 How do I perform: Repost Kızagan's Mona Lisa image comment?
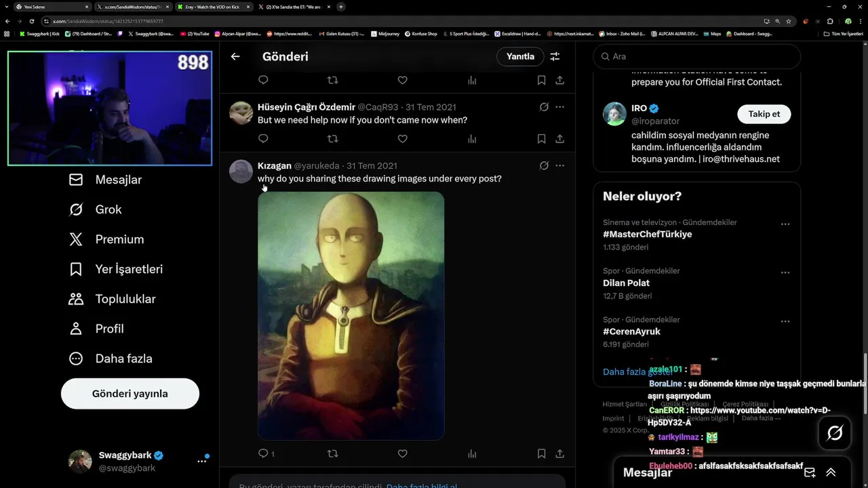(x=332, y=453)
